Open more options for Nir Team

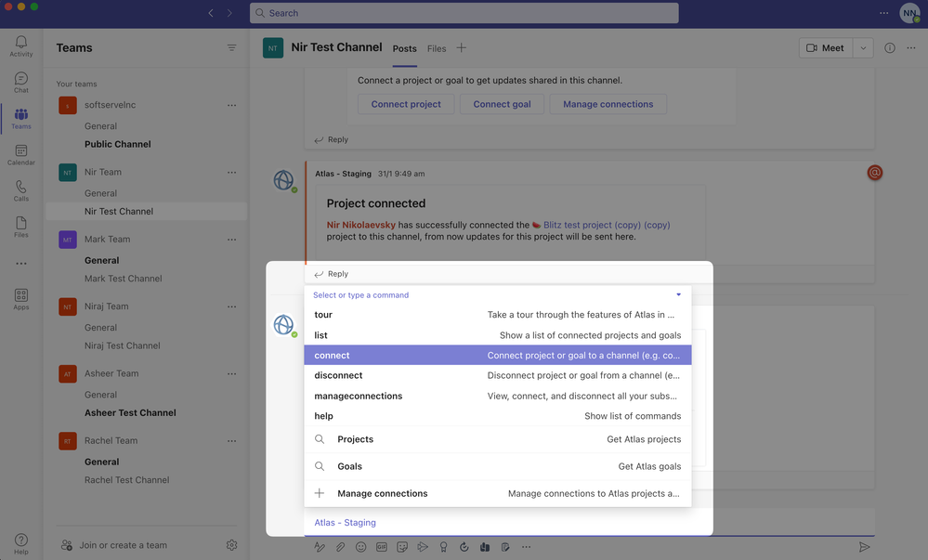point(231,172)
